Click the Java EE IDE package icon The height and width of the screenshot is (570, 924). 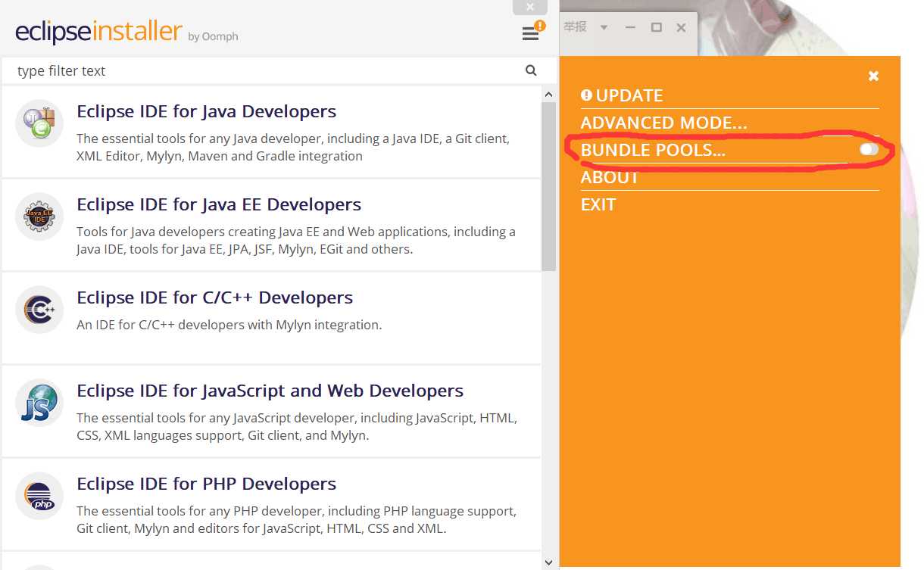click(x=39, y=216)
